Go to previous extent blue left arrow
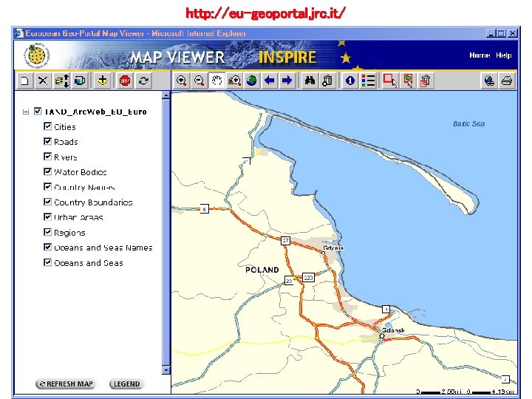The image size is (532, 399). 270,81
